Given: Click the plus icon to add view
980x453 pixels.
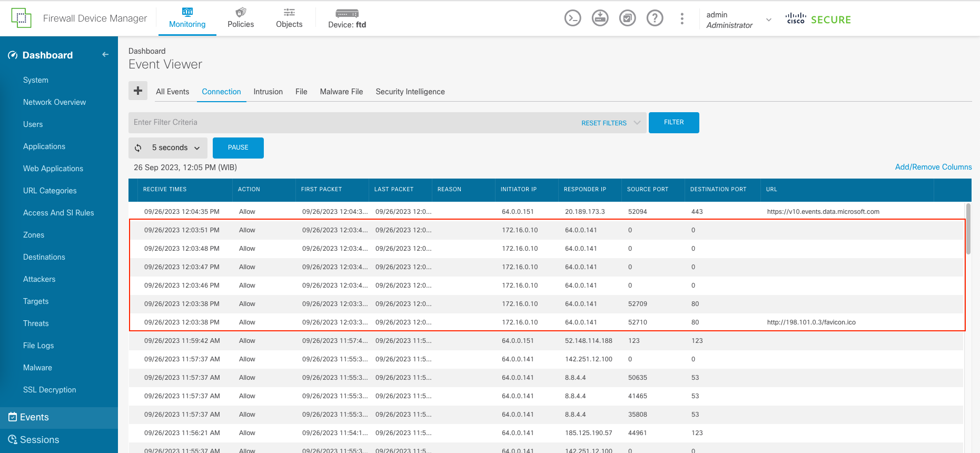Looking at the screenshot, I should [x=138, y=91].
